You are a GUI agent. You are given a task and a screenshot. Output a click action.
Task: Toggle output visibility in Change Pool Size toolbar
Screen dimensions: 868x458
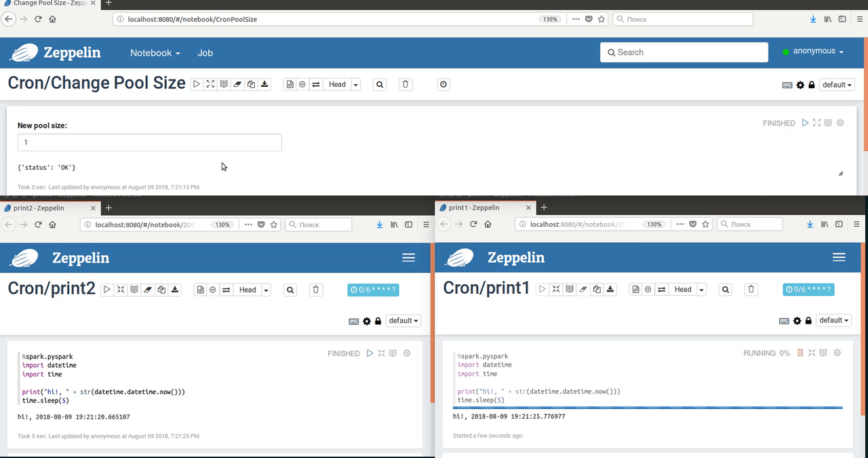[224, 85]
